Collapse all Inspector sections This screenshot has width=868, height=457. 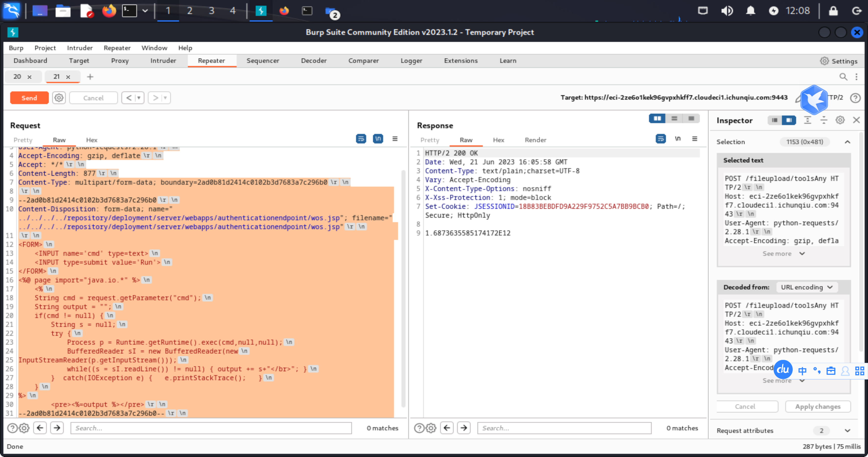point(824,120)
